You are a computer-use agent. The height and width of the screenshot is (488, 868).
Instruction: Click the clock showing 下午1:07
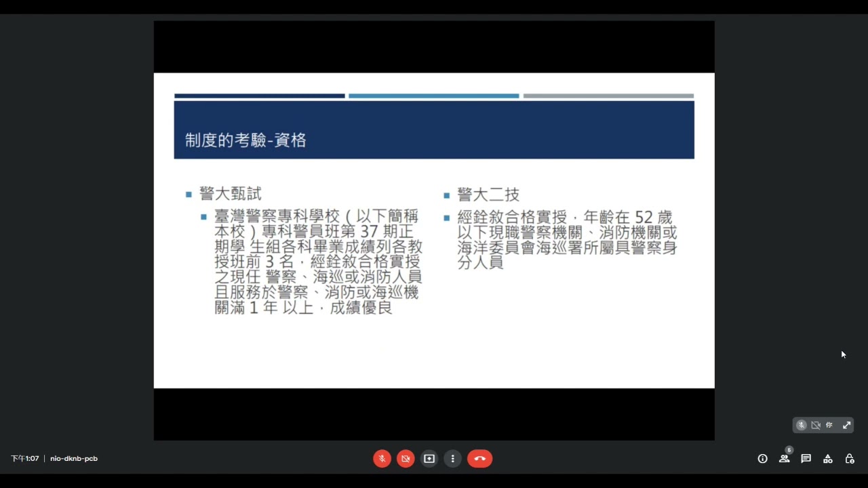pyautogui.click(x=25, y=459)
